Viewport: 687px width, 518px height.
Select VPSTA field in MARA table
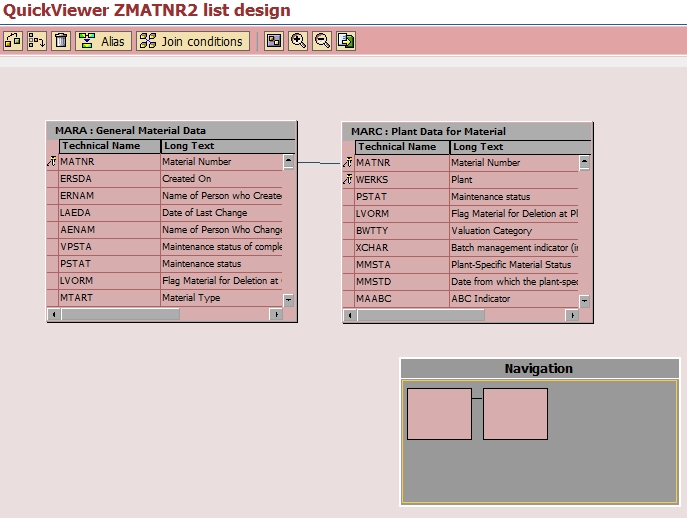click(x=110, y=247)
